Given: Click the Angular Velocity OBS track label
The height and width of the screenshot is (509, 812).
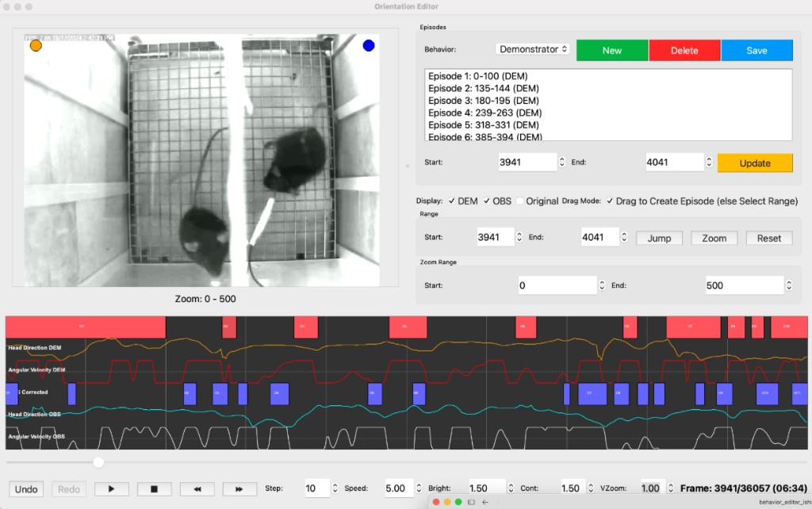Looking at the screenshot, I should point(36,437).
